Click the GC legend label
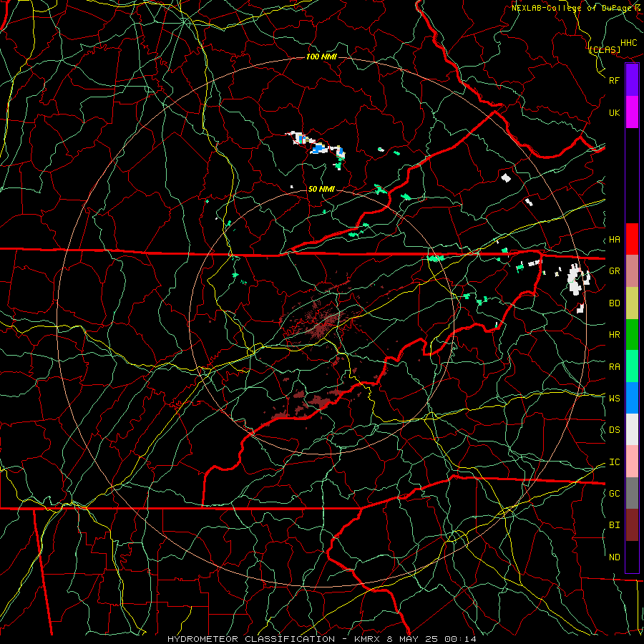Viewport: 644px width, 644px height. pyautogui.click(x=615, y=494)
